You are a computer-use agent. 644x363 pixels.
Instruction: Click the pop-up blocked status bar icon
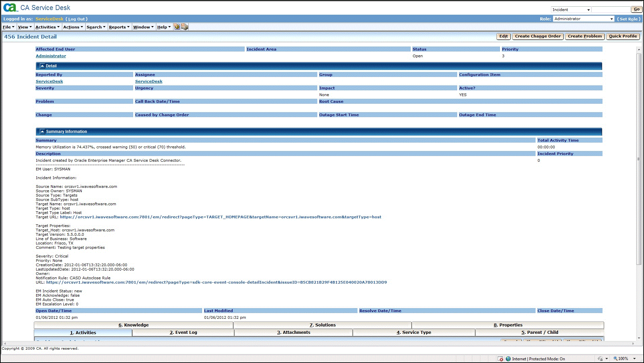500,359
